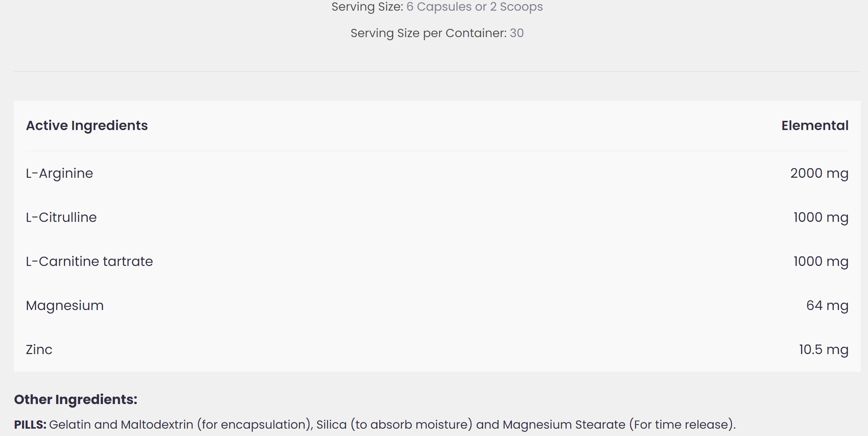
Task: Click the "6 Capsules or 2 Scoops" value
Action: 474,7
